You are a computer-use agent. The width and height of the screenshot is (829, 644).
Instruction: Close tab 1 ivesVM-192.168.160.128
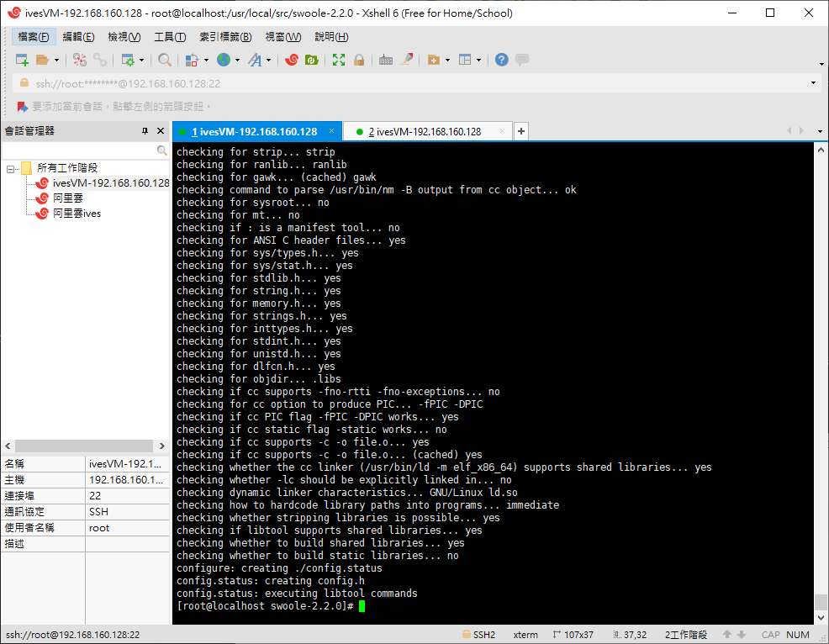(331, 130)
